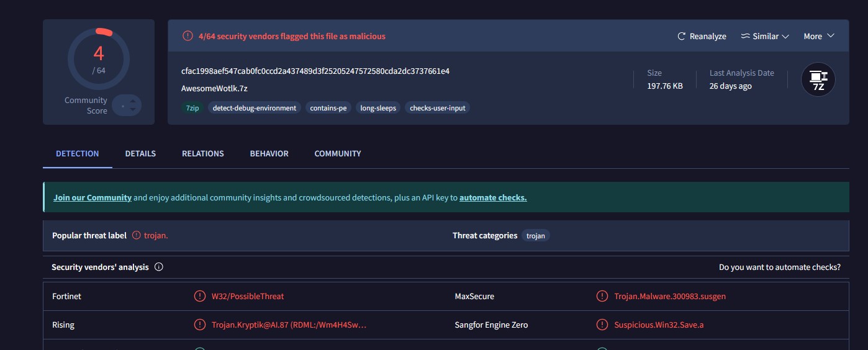Follow the Join our Community link
The image size is (868, 350).
[x=93, y=198]
